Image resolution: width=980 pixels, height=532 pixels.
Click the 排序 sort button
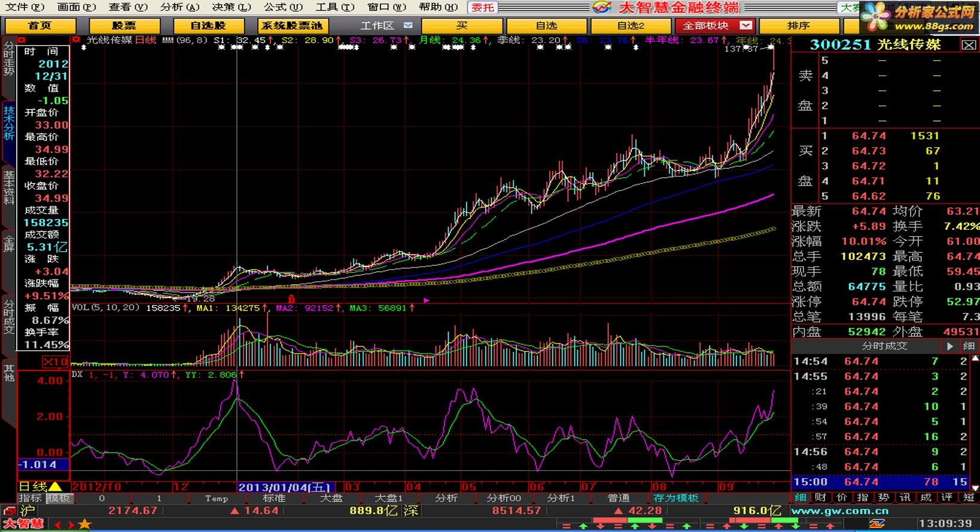point(799,26)
